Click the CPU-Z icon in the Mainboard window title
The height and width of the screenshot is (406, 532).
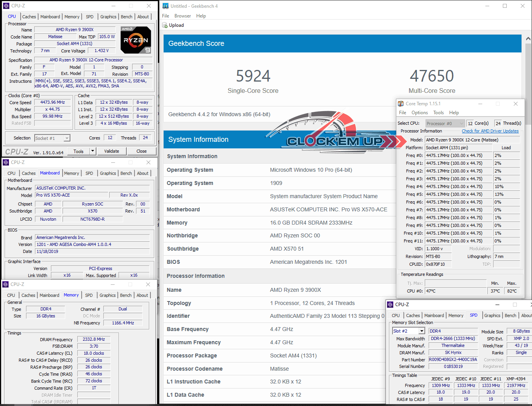(x=6, y=162)
